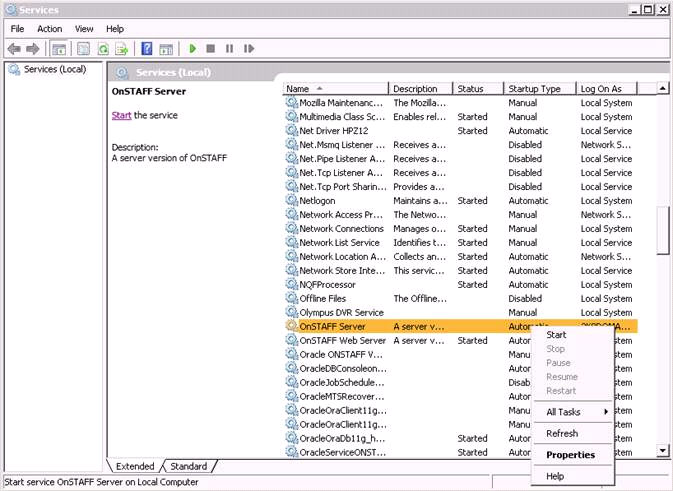Click the gear icon beside OracleMTSRecover
673x491 pixels.
coord(292,396)
